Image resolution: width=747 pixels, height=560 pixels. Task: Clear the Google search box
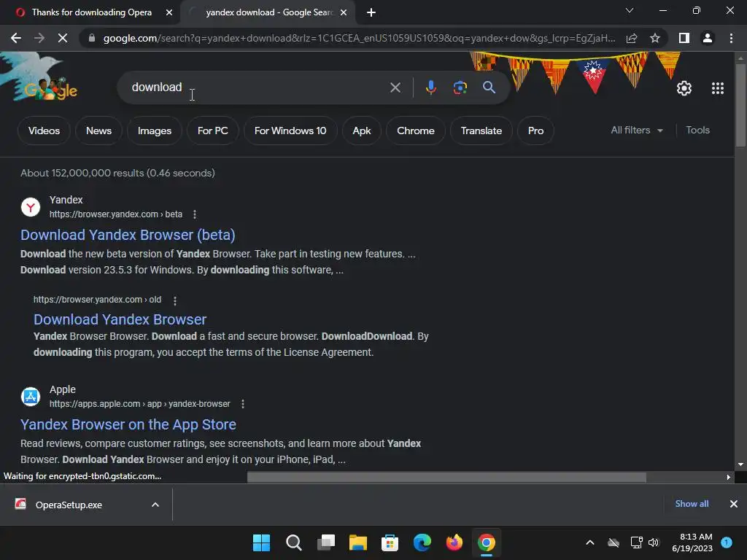395,87
